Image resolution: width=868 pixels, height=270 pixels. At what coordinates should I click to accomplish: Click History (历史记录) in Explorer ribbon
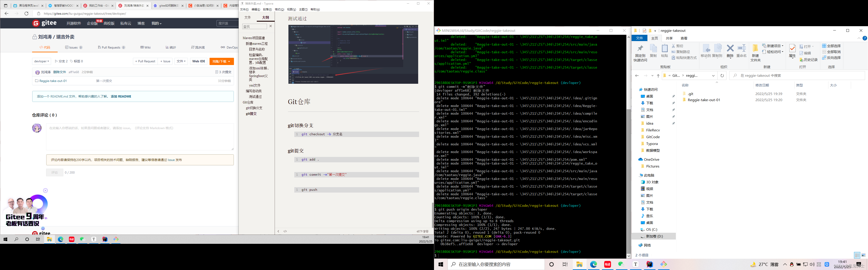tap(808, 60)
